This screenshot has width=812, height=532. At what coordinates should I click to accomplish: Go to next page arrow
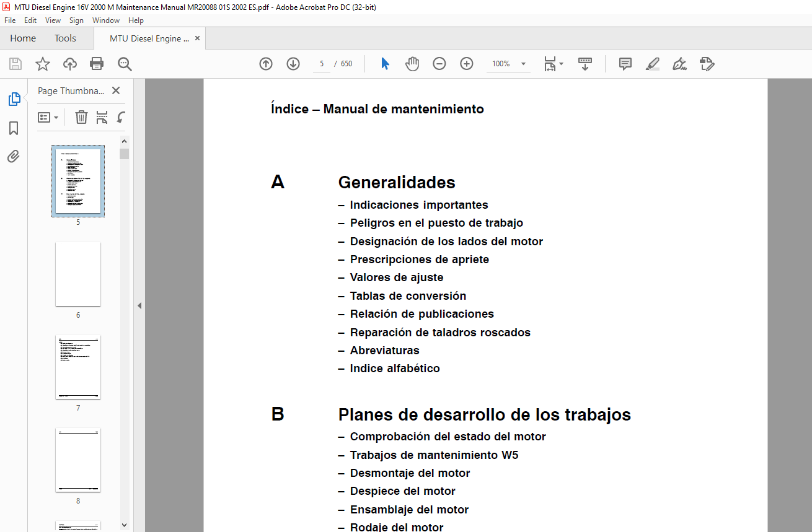tap(293, 64)
